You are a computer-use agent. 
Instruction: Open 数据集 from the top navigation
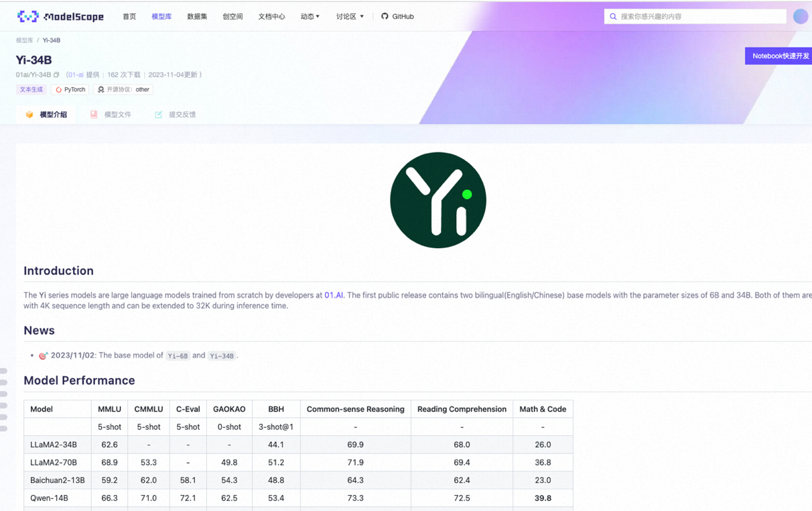[x=197, y=16]
